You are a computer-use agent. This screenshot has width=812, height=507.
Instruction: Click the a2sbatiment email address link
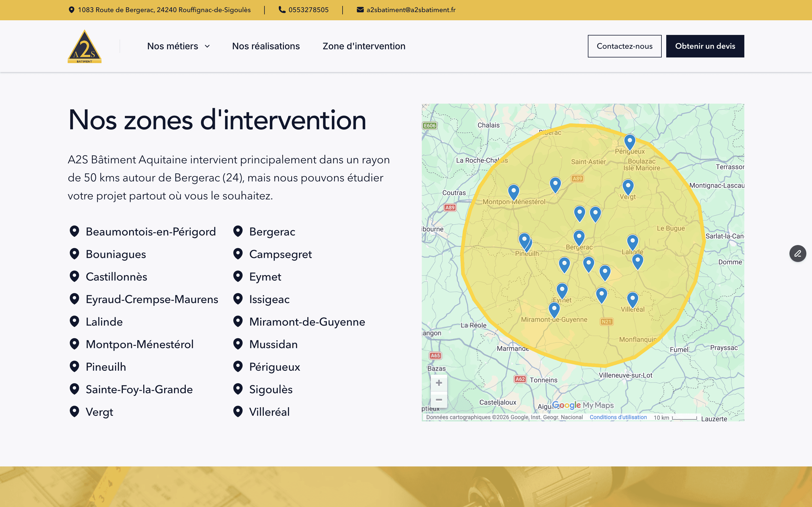pyautogui.click(x=411, y=10)
